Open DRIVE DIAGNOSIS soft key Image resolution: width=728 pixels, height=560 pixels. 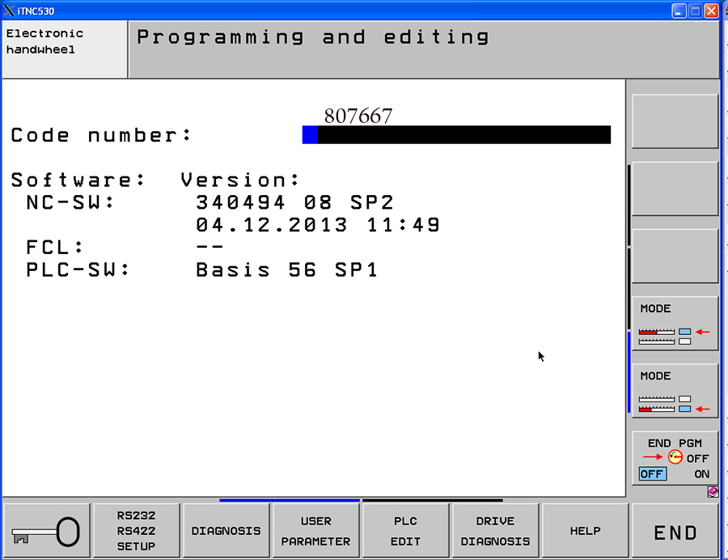tap(495, 531)
